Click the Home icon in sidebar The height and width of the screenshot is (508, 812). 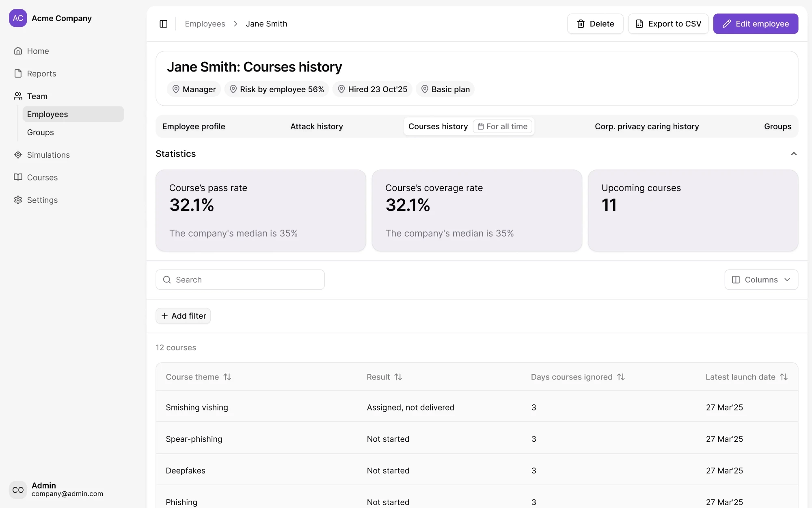click(x=18, y=51)
